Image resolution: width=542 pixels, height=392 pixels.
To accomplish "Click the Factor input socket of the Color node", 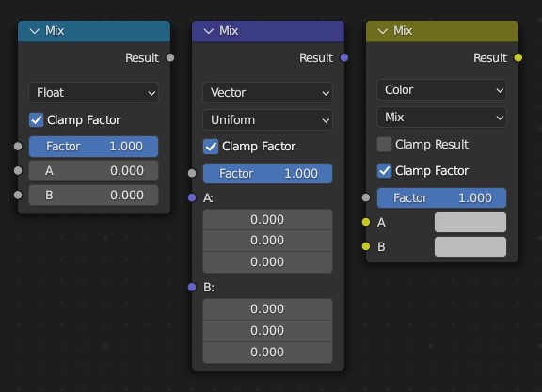I will [366, 198].
